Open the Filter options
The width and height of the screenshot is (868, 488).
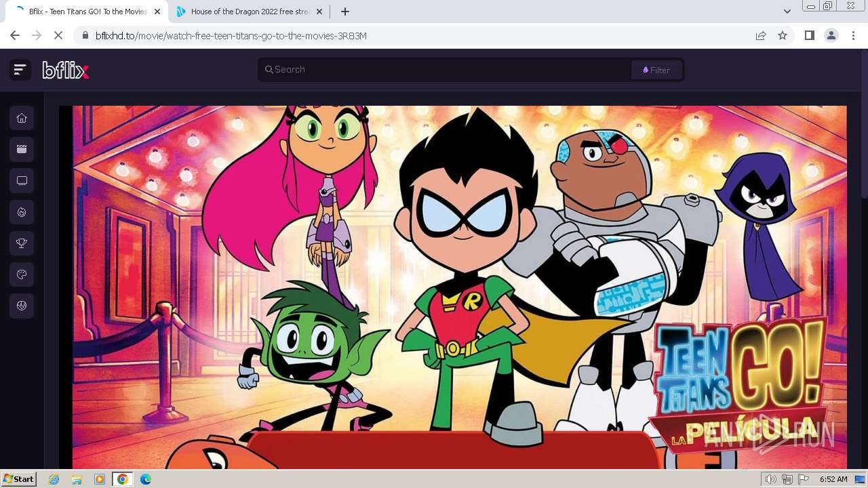click(656, 70)
